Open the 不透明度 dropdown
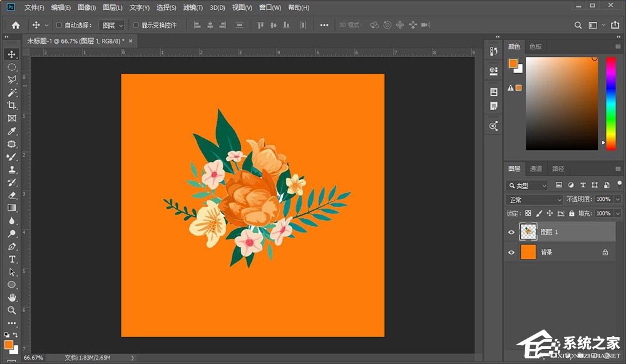Image resolution: width=626 pixels, height=364 pixels. click(x=617, y=199)
